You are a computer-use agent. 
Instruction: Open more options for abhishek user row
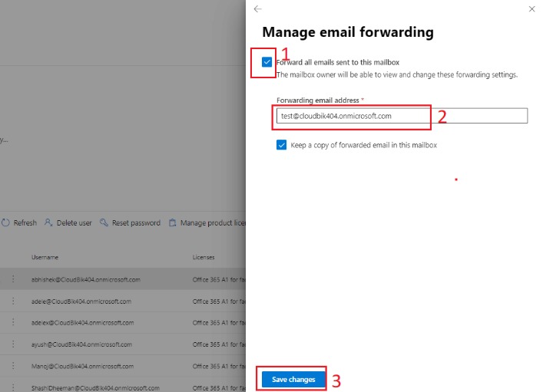click(x=13, y=279)
